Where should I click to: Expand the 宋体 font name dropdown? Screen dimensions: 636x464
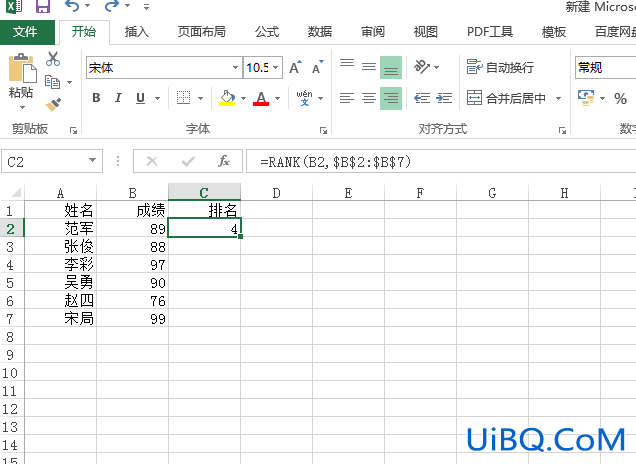tap(235, 67)
